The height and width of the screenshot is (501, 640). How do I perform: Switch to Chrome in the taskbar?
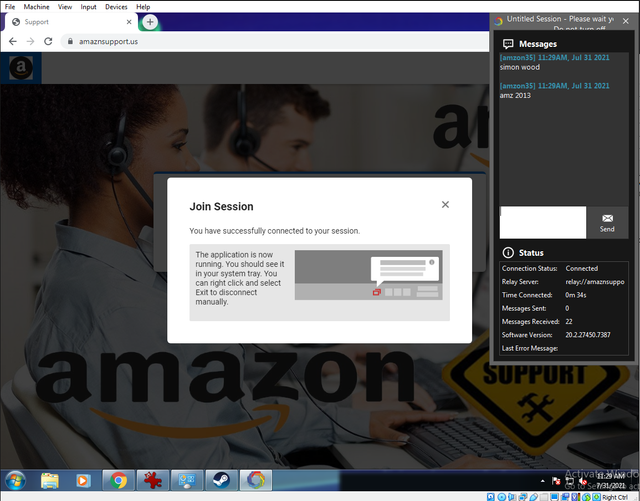[118, 481]
